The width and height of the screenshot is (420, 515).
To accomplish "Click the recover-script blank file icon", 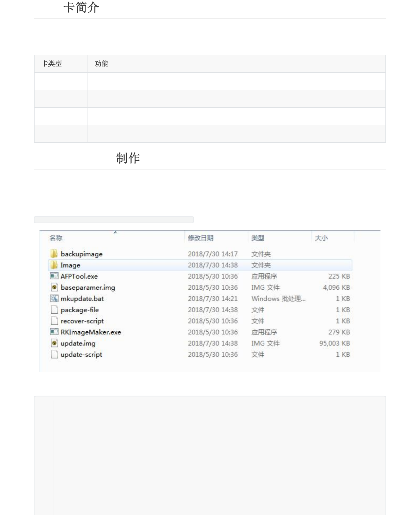I will coord(54,321).
